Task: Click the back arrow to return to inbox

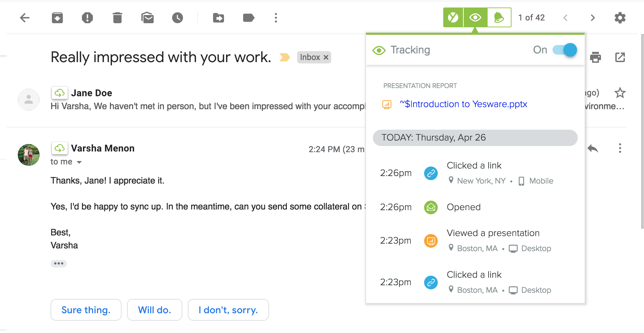Action: coord(25,18)
